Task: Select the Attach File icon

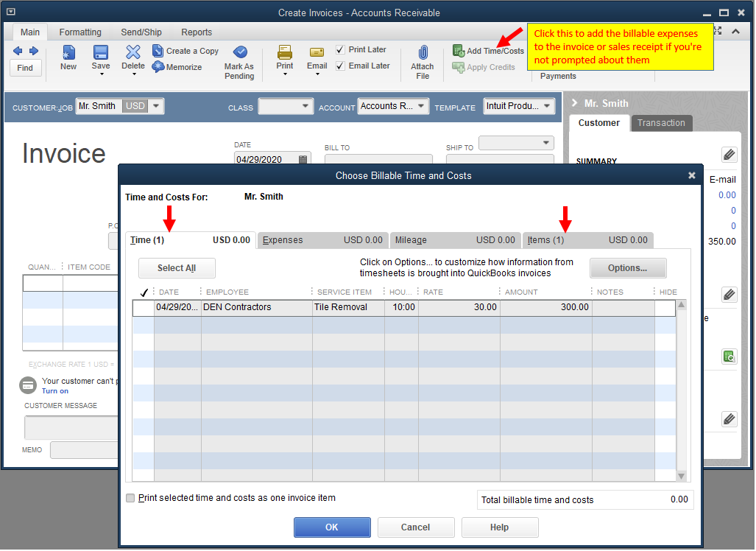Action: pyautogui.click(x=422, y=59)
